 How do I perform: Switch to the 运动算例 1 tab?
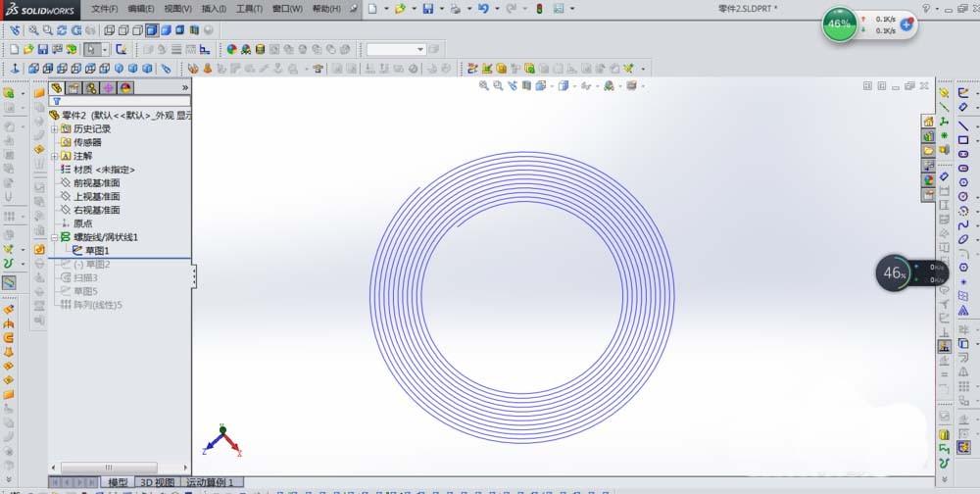(212, 482)
